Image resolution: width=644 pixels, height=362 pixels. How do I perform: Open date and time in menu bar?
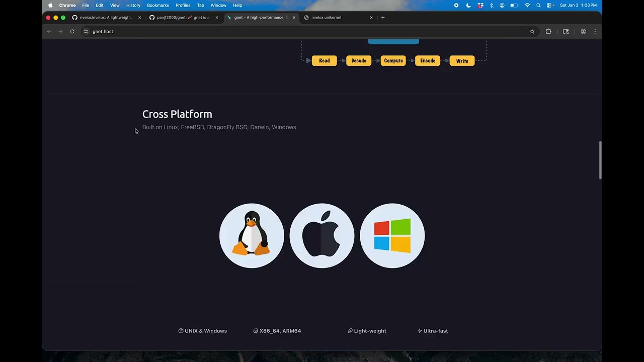click(578, 5)
